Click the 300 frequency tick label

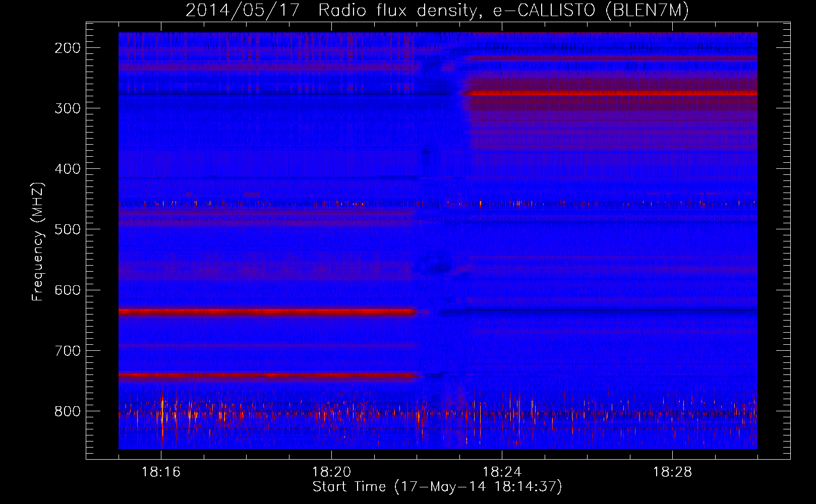[x=68, y=108]
